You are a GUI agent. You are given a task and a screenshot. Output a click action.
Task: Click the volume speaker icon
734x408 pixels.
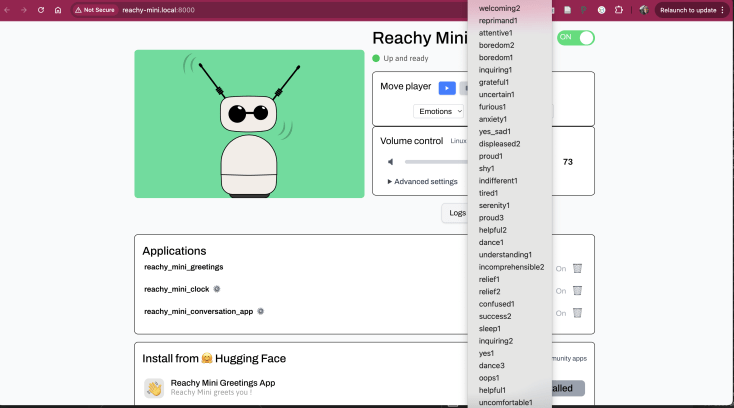(390, 161)
